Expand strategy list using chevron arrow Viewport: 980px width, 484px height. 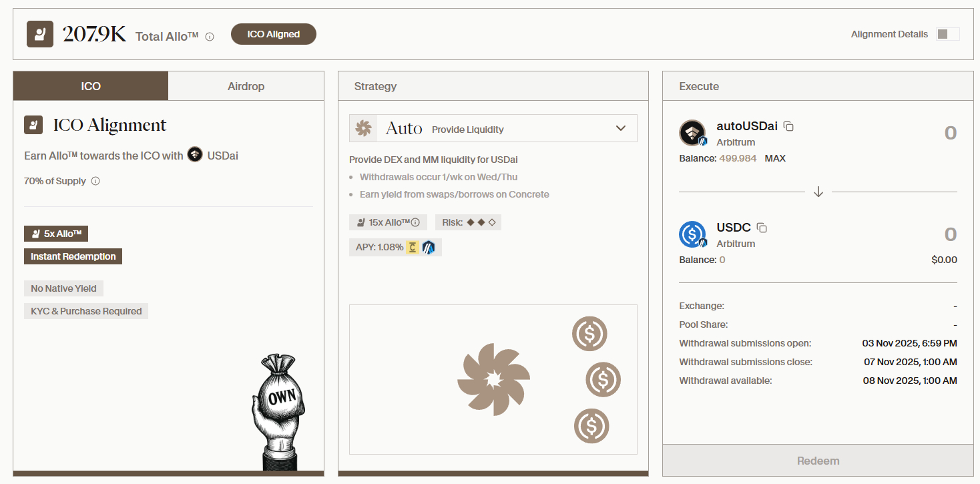click(x=621, y=128)
